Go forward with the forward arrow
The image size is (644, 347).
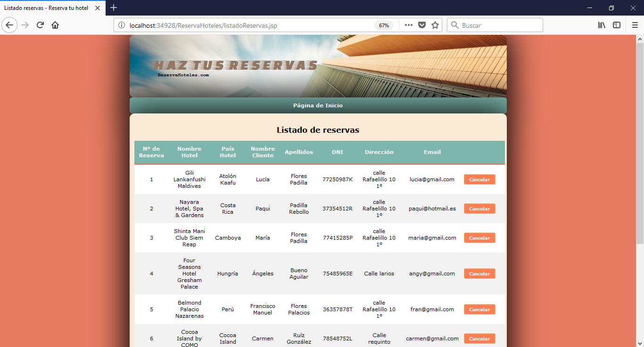pos(25,25)
